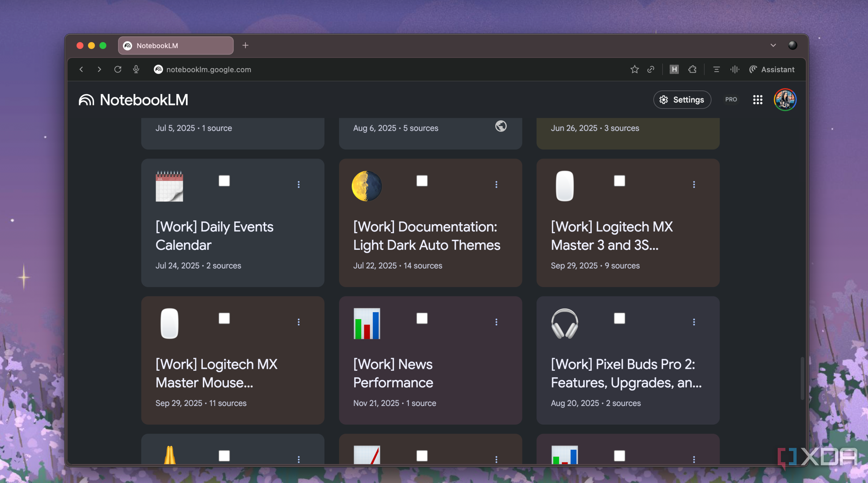Click the notebooklm.google.com address field

tap(209, 69)
